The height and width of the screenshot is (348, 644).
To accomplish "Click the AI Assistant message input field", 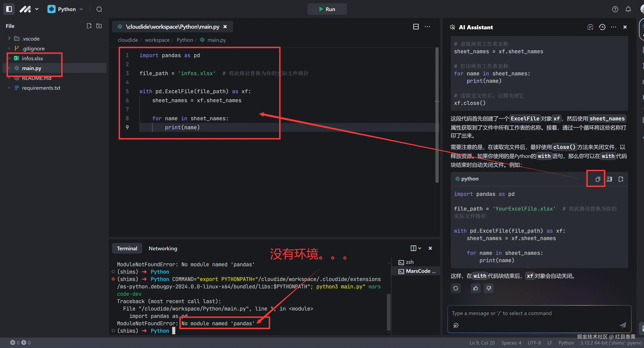I will [x=535, y=313].
